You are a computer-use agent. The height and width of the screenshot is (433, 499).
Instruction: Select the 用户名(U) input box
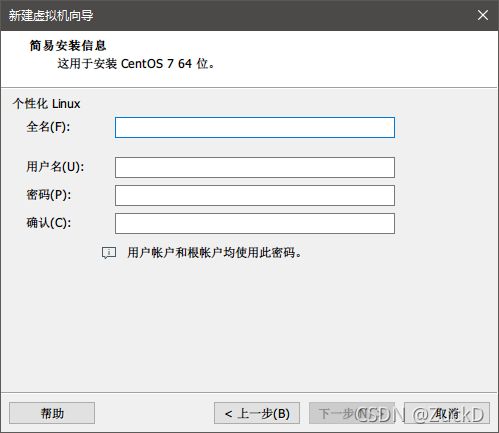click(255, 167)
